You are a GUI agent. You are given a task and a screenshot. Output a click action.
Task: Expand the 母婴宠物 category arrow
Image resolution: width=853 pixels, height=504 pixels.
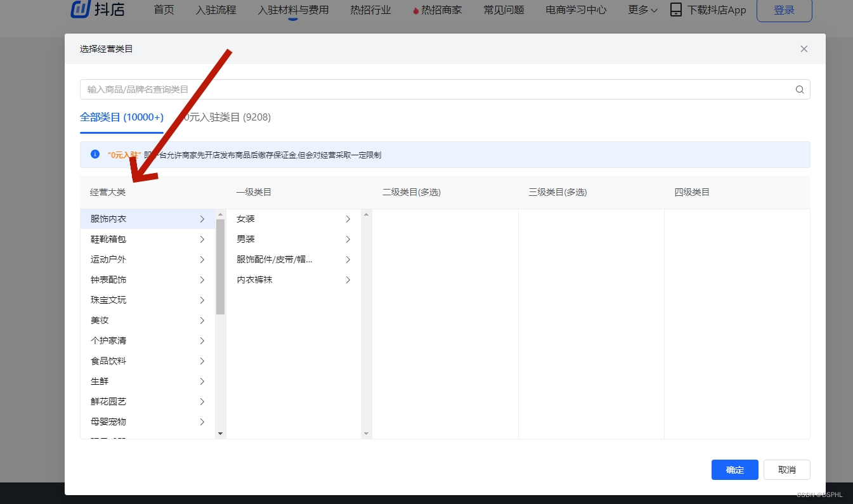pos(202,422)
